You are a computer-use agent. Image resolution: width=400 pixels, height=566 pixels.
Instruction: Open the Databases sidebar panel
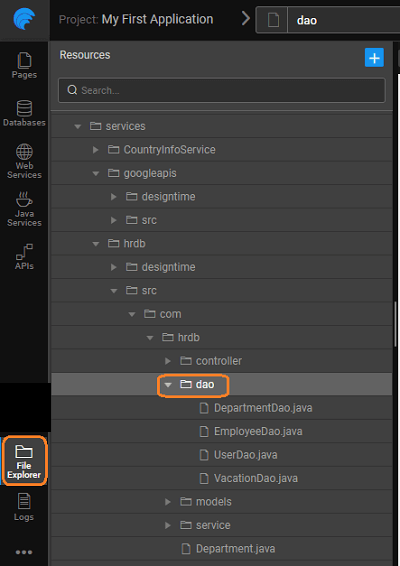point(24,113)
